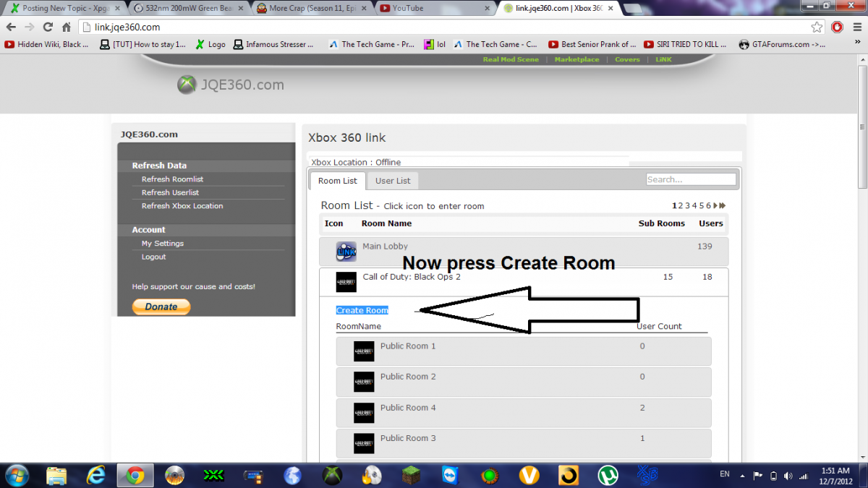Open My Settings in Account section
The height and width of the screenshot is (488, 868).
(163, 244)
